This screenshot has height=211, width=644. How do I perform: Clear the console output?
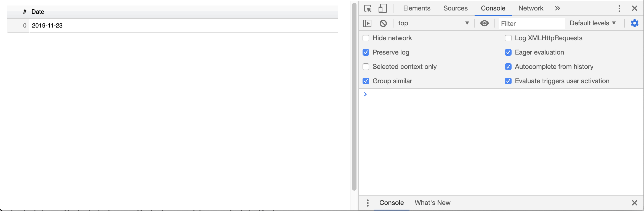tap(383, 23)
